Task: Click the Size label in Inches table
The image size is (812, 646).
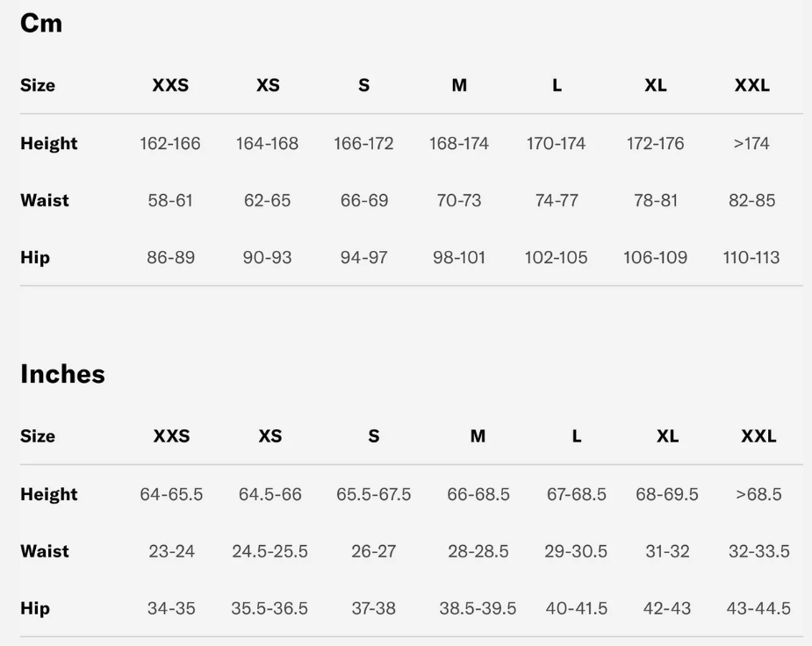Action: pos(38,436)
